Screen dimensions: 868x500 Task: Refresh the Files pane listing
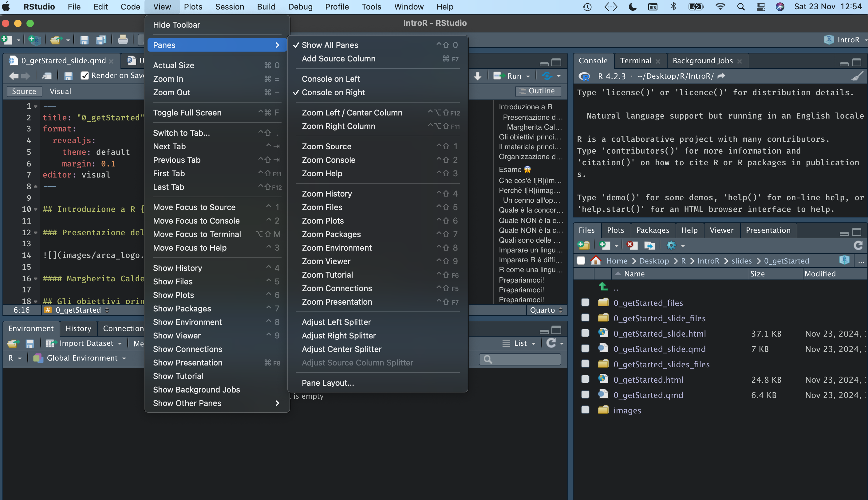[x=858, y=245]
